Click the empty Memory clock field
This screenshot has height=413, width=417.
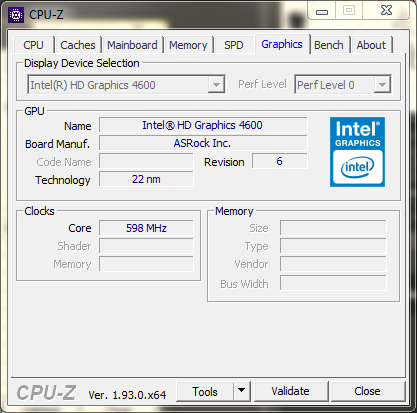(146, 264)
